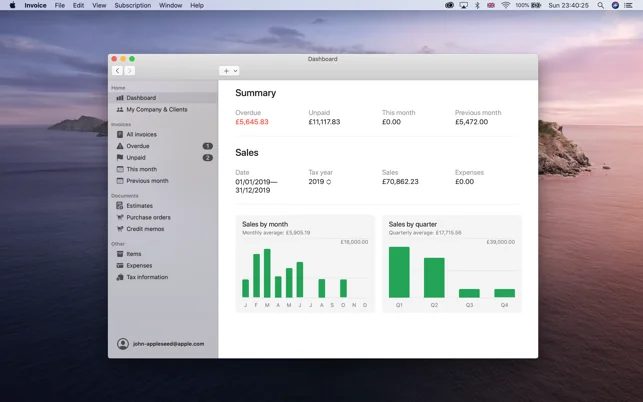Click the Q2 bar in quarterly chart

point(434,278)
